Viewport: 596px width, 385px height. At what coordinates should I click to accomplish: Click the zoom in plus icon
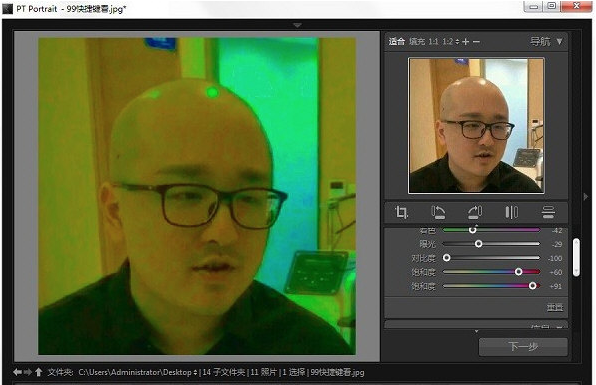point(466,41)
